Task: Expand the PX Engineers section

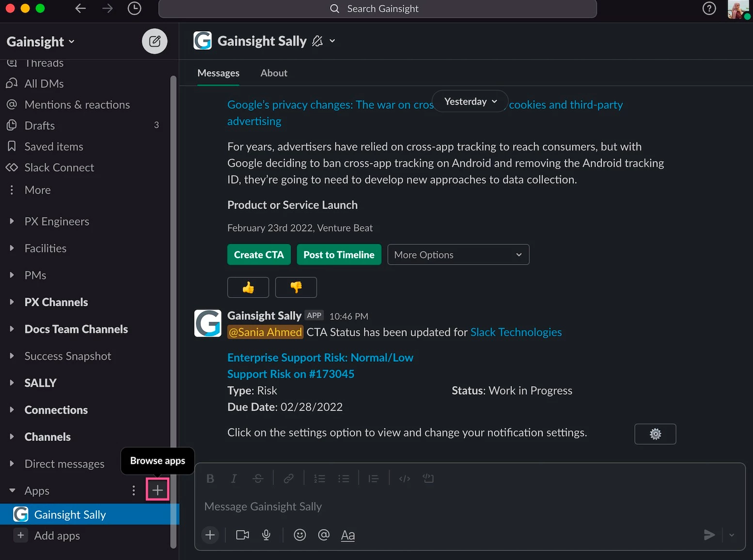Action: tap(12, 221)
